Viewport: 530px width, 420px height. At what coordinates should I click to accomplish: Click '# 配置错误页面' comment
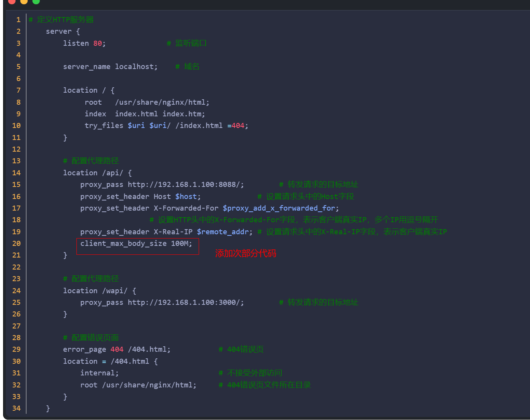(x=91, y=337)
